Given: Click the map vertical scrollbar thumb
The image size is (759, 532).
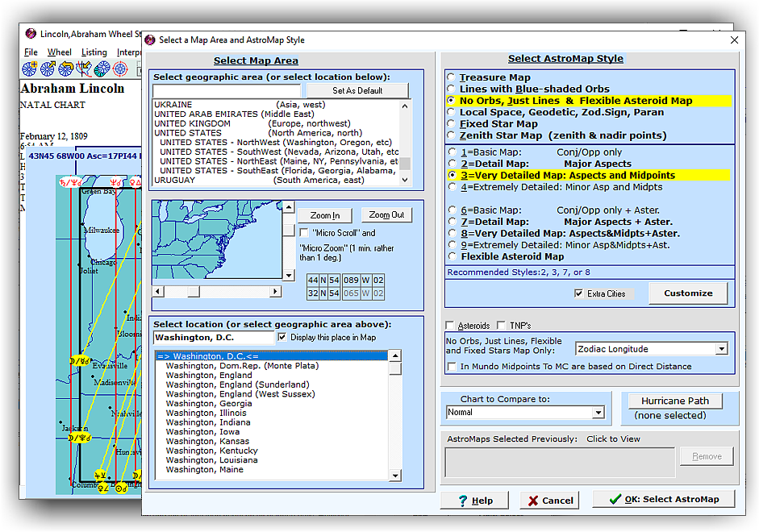Looking at the screenshot, I should [x=289, y=230].
